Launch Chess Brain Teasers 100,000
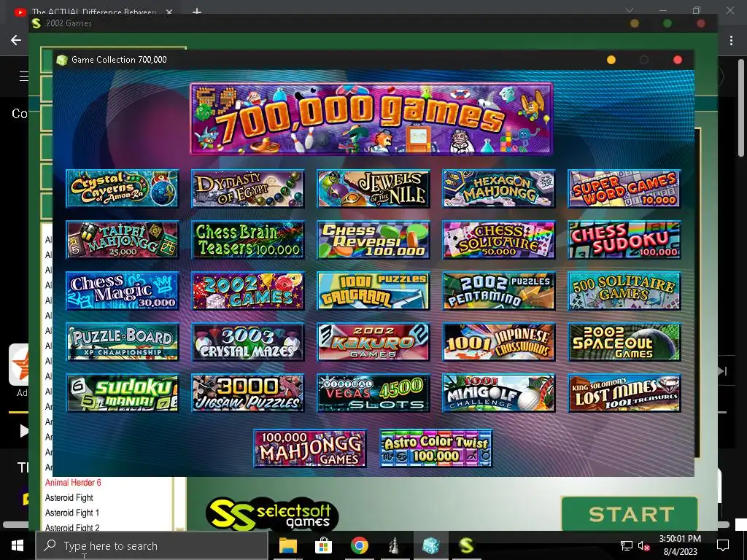The image size is (747, 560). pyautogui.click(x=248, y=239)
